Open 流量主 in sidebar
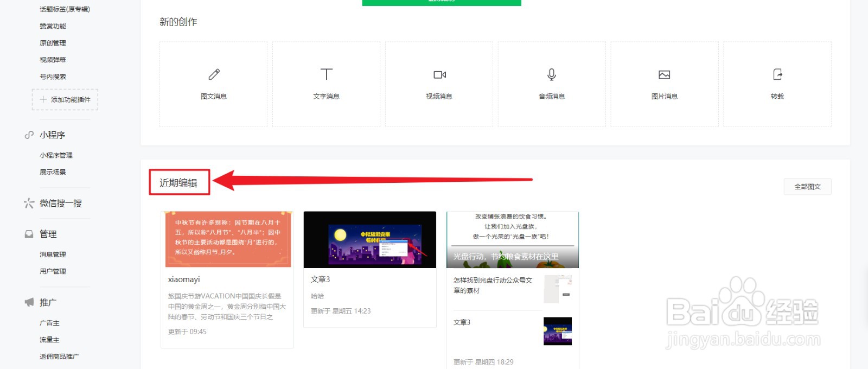Viewport: 868px width, 369px height. [x=49, y=340]
